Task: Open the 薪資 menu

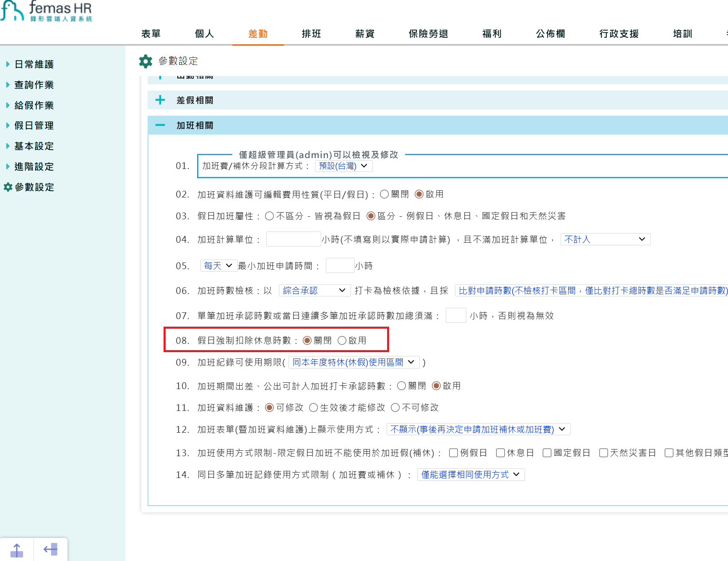Action: click(365, 34)
